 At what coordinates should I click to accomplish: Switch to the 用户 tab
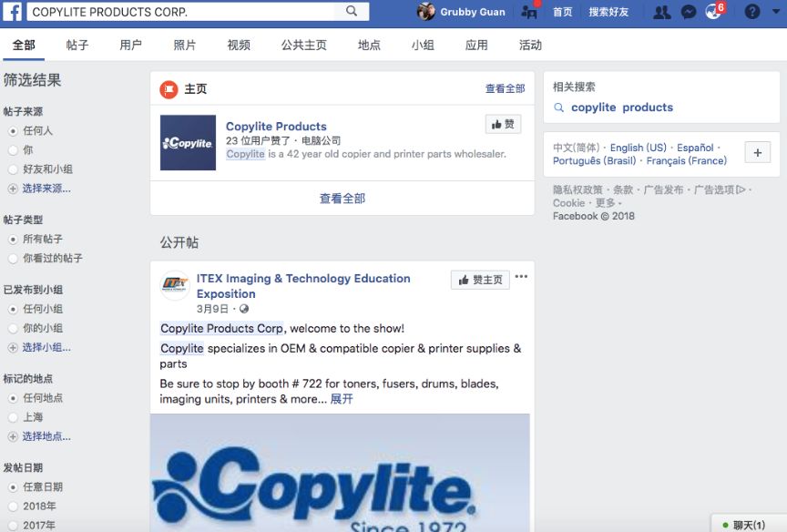tap(130, 46)
